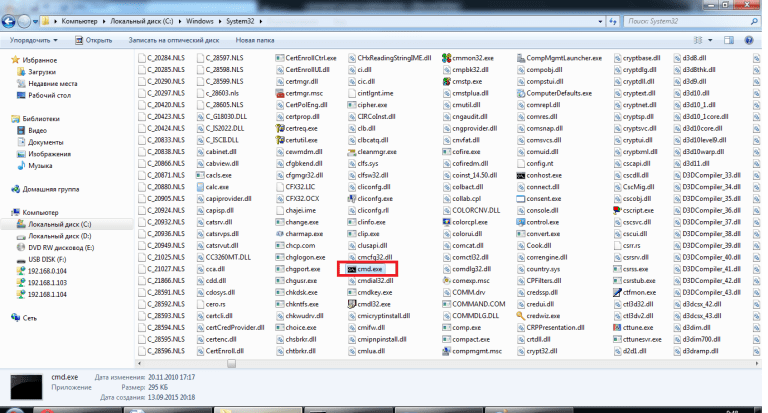Image resolution: width=768 pixels, height=413 pixels.
Task: Open Загрузки in the navigation pane
Action: point(42,72)
